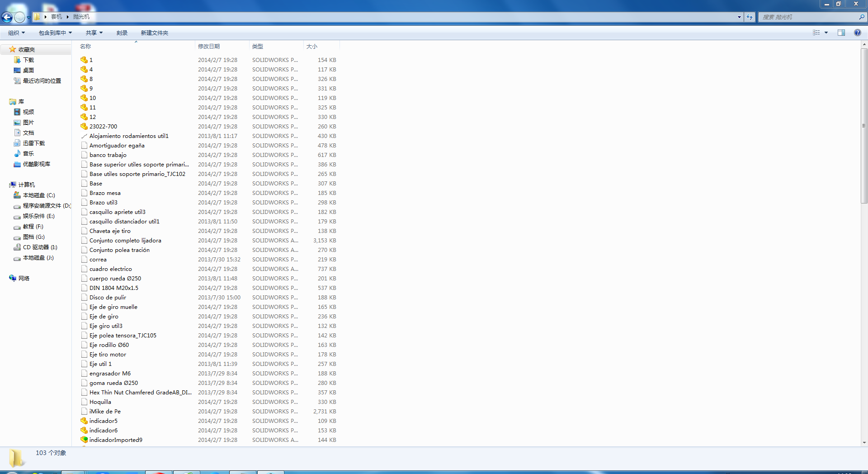Select assembly file indicadorImported9 icon
This screenshot has width=868, height=474.
84,440
